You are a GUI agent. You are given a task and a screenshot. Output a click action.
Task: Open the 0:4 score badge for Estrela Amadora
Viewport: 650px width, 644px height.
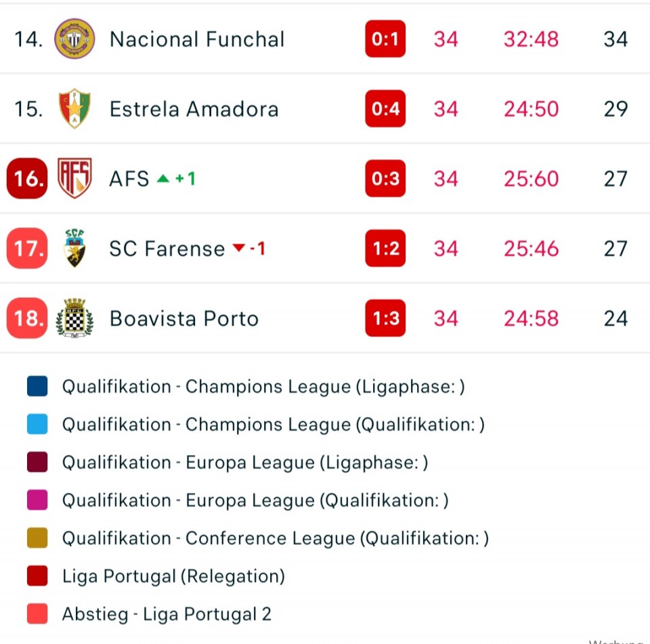[385, 108]
